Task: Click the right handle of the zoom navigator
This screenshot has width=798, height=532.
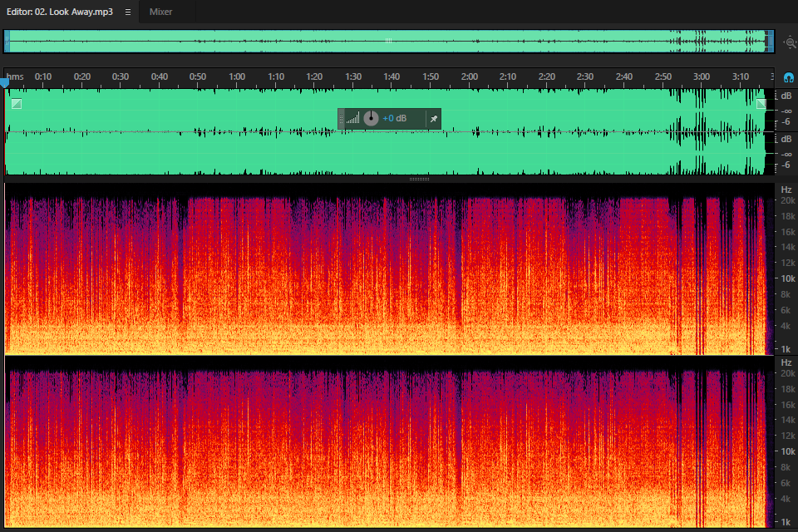Action: click(x=770, y=42)
